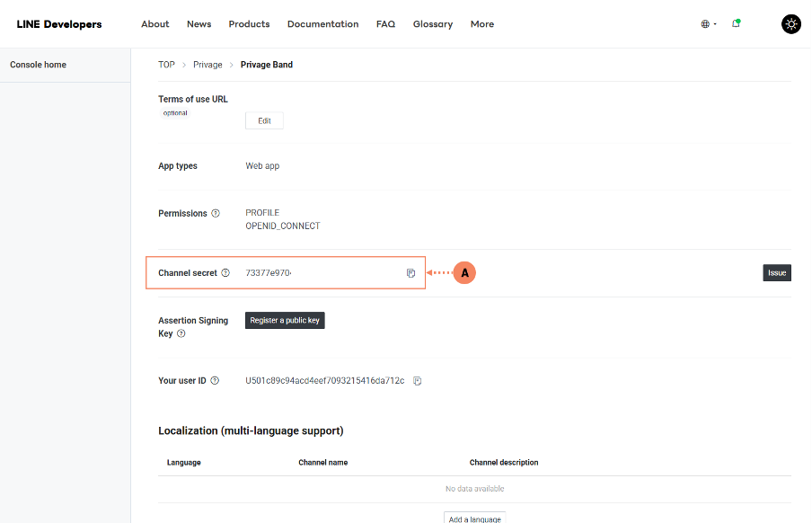Copy the Channel secret value

(x=410, y=273)
